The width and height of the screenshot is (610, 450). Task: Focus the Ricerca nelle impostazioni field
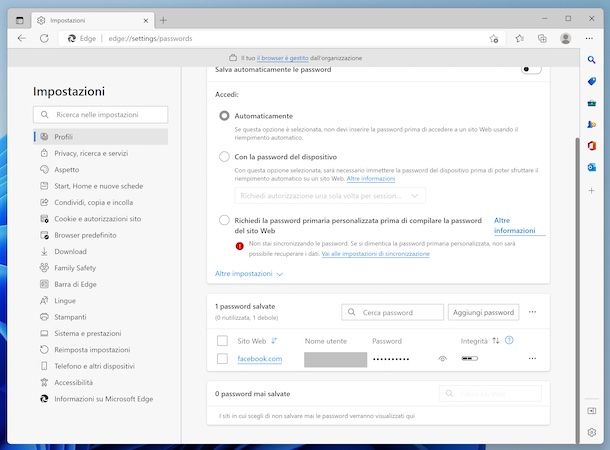[x=101, y=115]
